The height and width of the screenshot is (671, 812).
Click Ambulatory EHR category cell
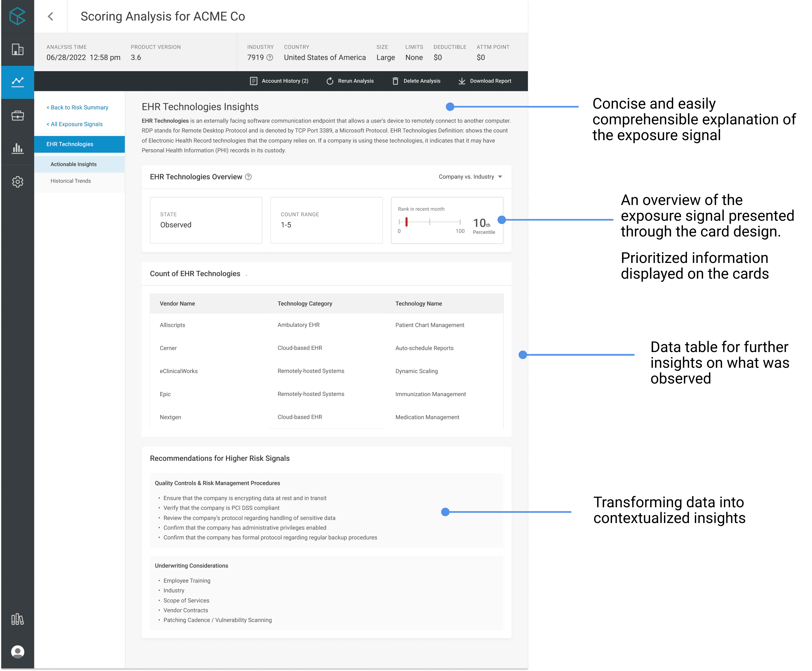tap(299, 325)
